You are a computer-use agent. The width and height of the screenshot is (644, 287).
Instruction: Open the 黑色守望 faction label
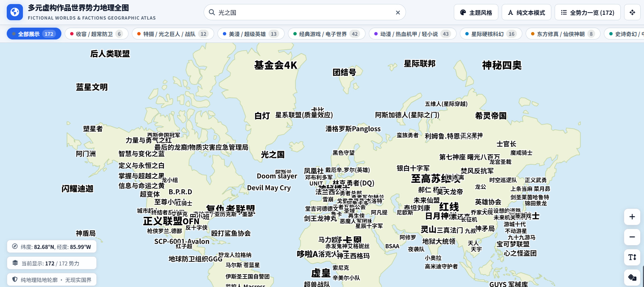[343, 153]
